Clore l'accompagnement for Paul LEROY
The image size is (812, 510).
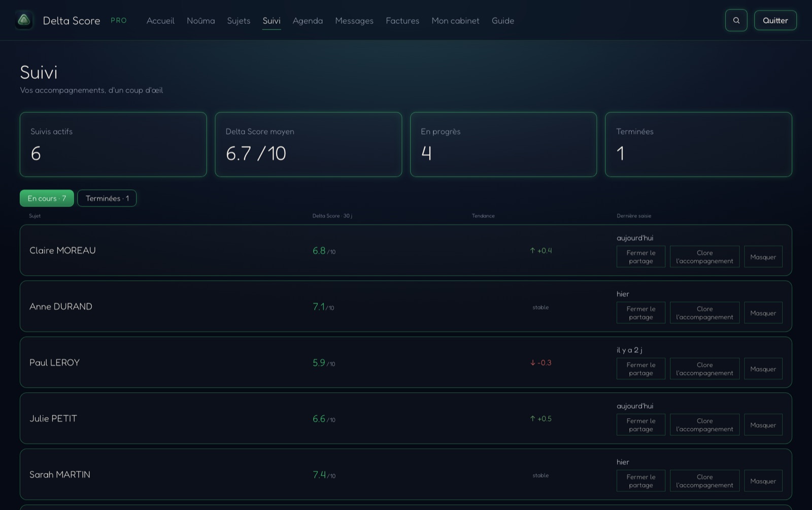(704, 369)
